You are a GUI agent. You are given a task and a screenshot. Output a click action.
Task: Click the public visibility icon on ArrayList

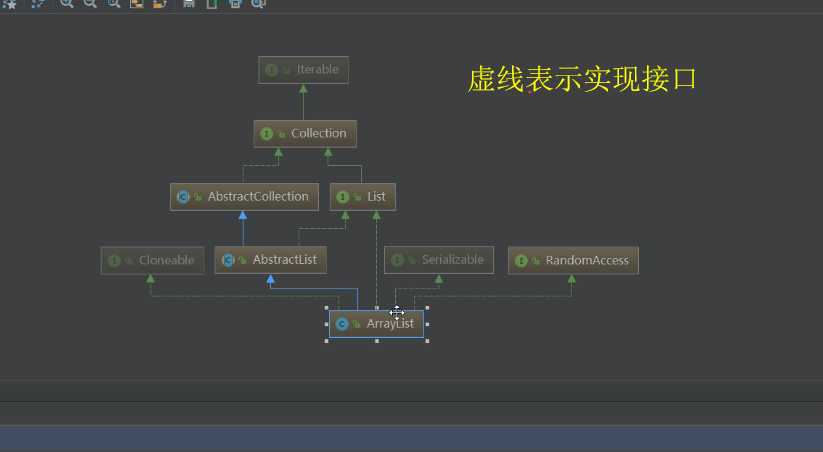(x=357, y=324)
